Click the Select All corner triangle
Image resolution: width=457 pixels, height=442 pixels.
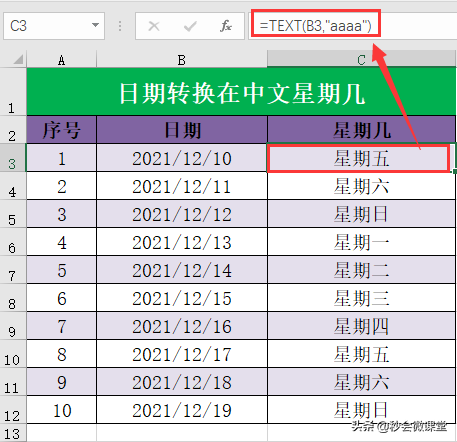click(x=18, y=59)
